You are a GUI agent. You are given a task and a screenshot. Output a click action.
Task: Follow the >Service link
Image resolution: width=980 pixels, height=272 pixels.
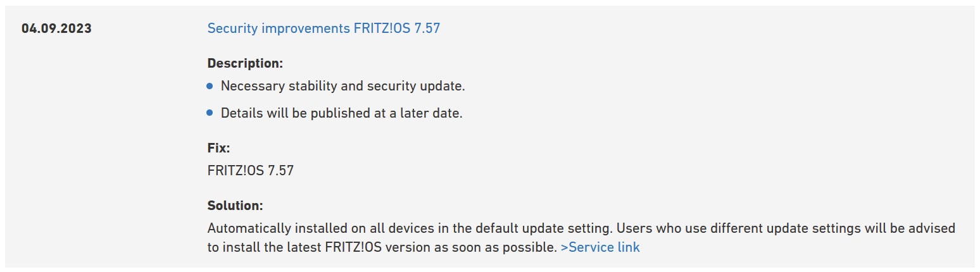tap(600, 247)
